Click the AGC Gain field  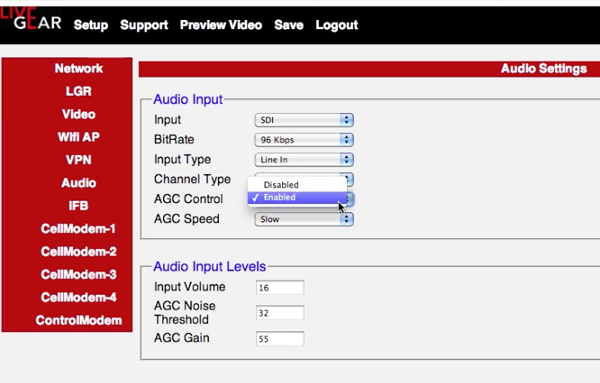pos(280,339)
